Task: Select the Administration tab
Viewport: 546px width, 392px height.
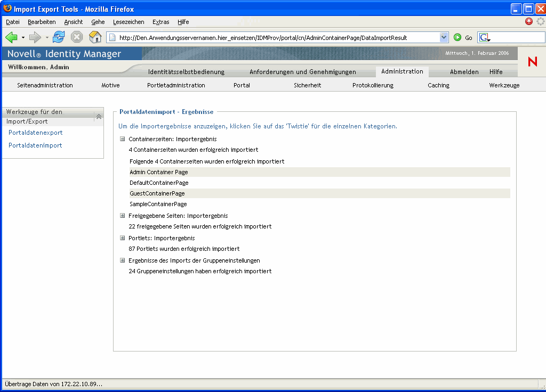Action: tap(402, 71)
